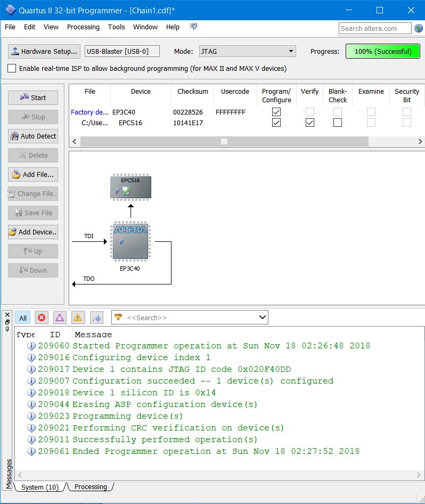Viewport: 425px width, 504px height.
Task: Float the Messages panel via restore icon
Action: (7, 322)
